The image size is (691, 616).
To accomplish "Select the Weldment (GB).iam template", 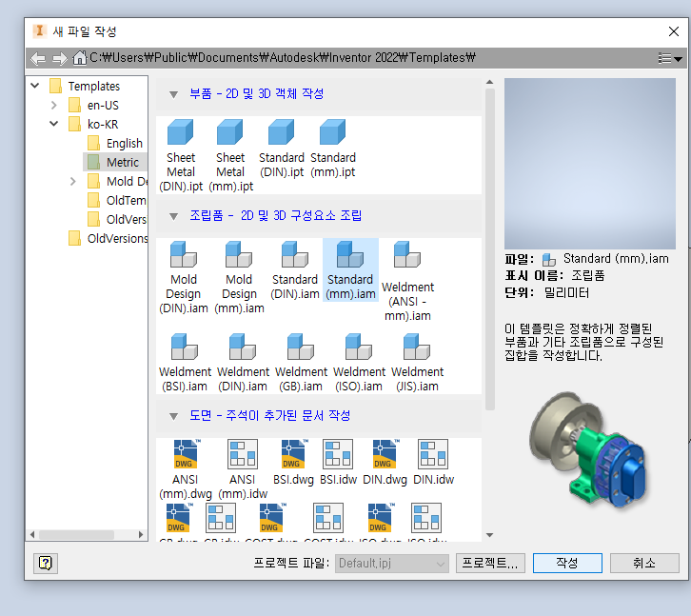I will [301, 363].
